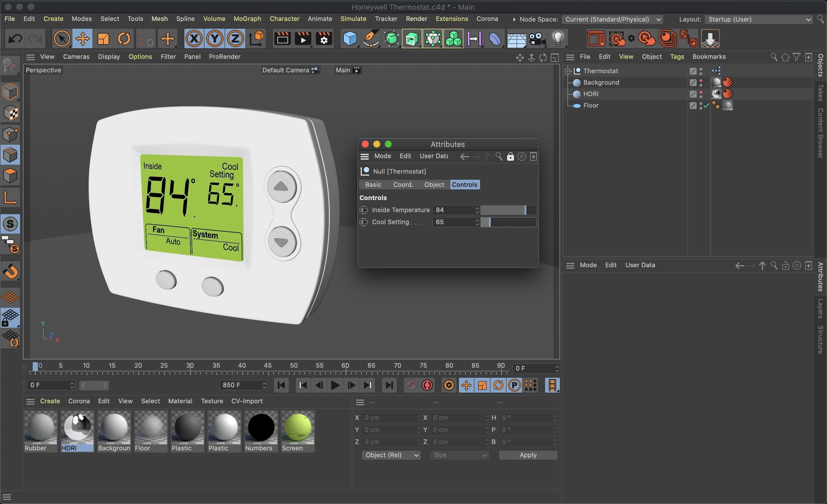827x504 pixels.
Task: Click the 850 F end frame field
Action: [x=240, y=385]
